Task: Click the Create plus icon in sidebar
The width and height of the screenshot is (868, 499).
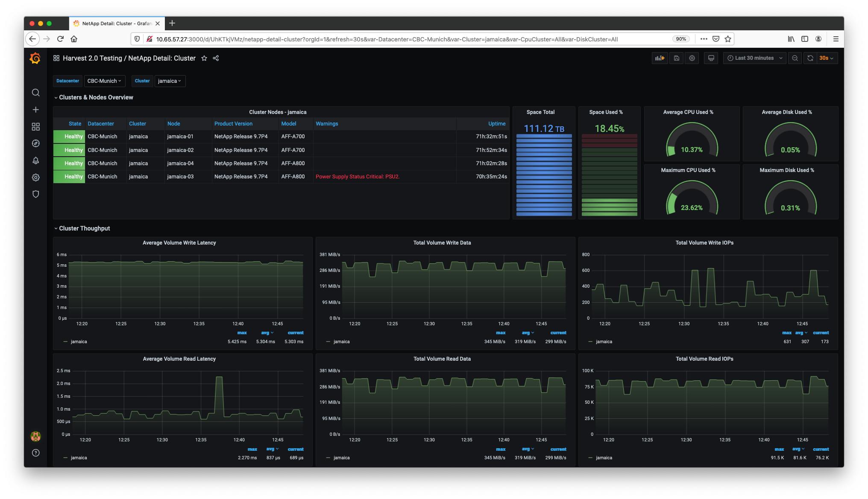Action: (x=36, y=110)
